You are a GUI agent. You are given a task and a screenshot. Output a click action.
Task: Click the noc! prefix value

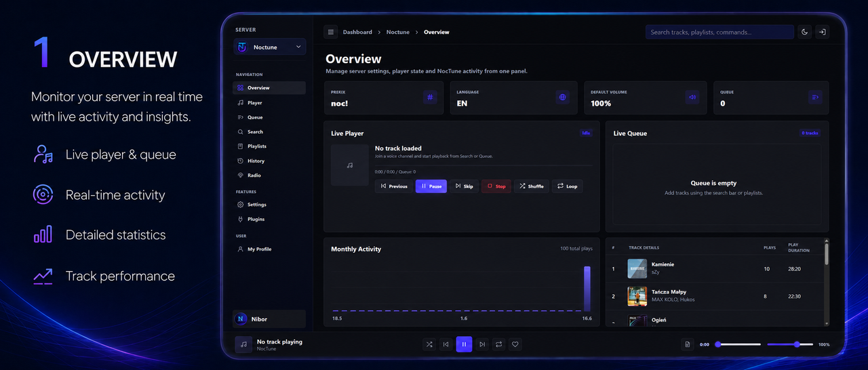coord(339,104)
